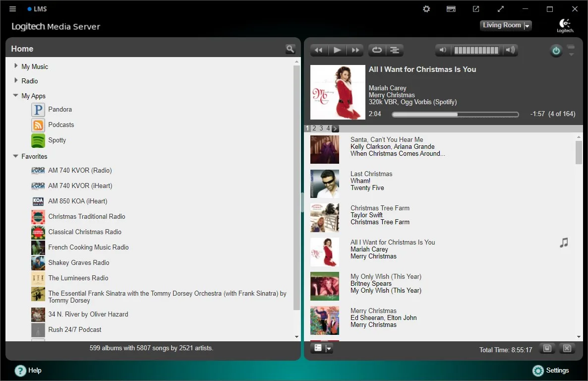588x381 pixels.
Task: Click Last Christmas album thumbnail
Action: point(325,184)
